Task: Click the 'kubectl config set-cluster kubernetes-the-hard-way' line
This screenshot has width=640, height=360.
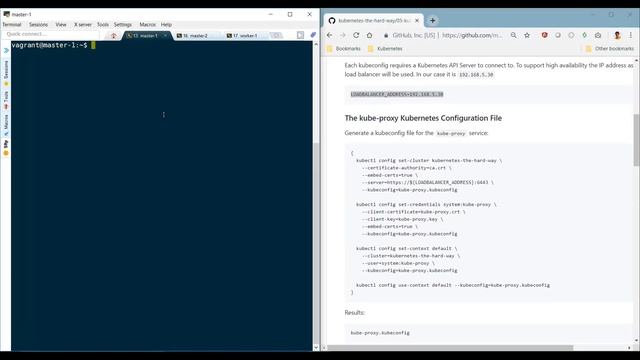Action: point(429,160)
